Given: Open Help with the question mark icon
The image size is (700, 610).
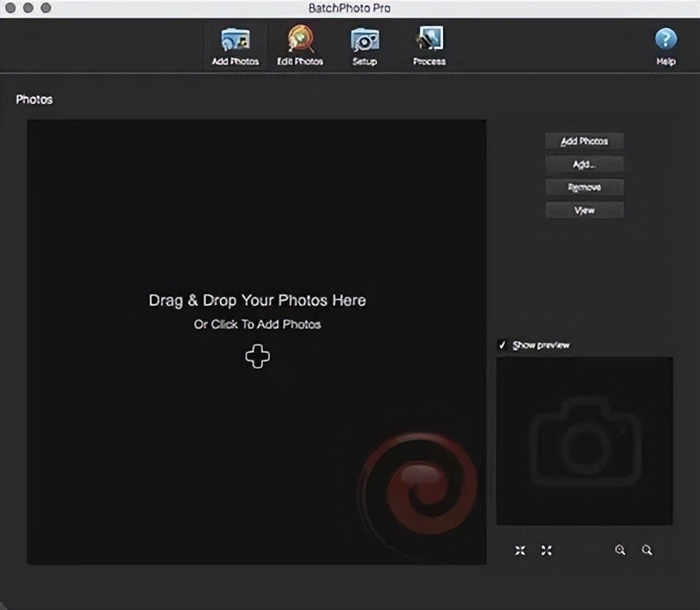Looking at the screenshot, I should (666, 46).
